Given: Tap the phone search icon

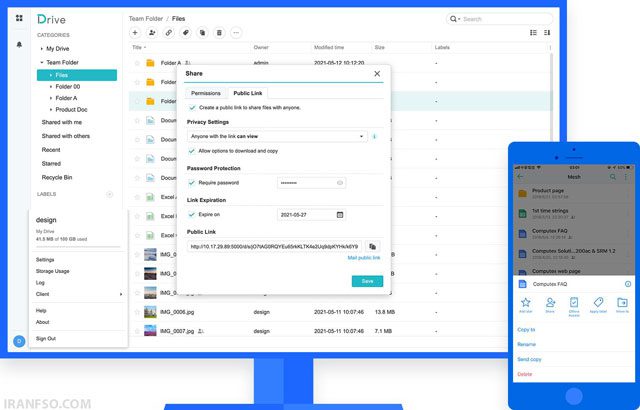Looking at the screenshot, I should pyautogui.click(x=613, y=177).
